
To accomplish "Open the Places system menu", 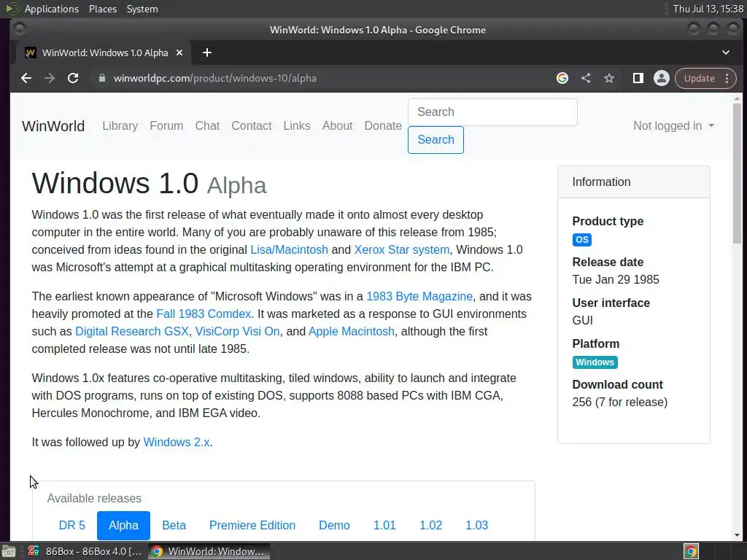I will [x=103, y=9].
